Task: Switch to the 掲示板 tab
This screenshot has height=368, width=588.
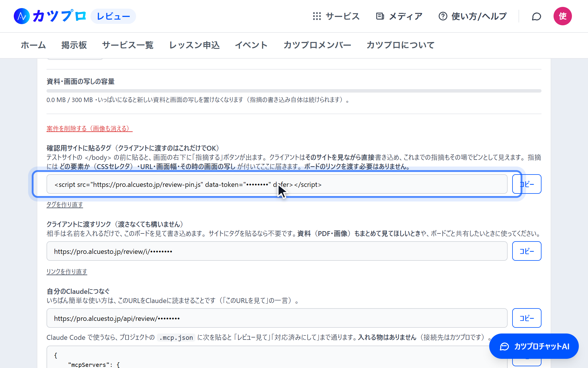Action: pyautogui.click(x=74, y=45)
